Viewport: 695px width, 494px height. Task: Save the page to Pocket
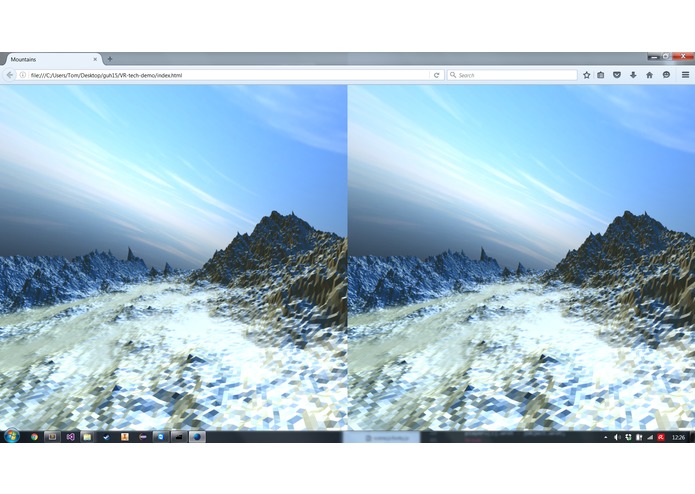[x=617, y=75]
